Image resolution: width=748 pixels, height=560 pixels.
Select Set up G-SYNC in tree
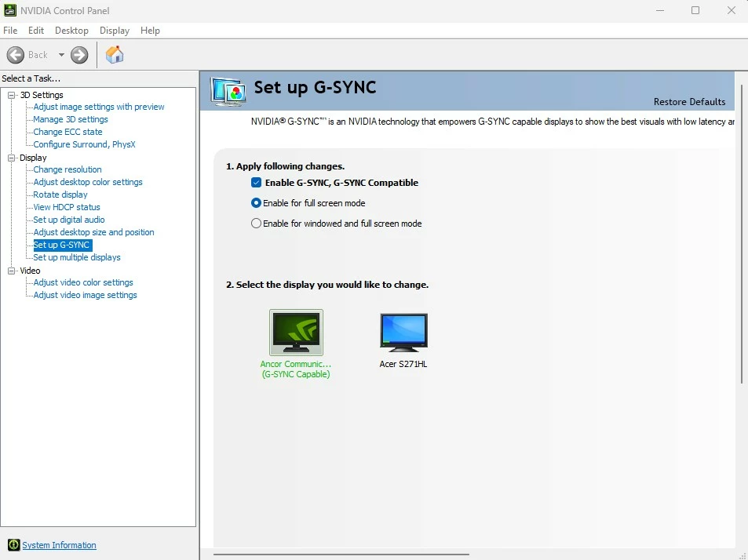pyautogui.click(x=61, y=245)
